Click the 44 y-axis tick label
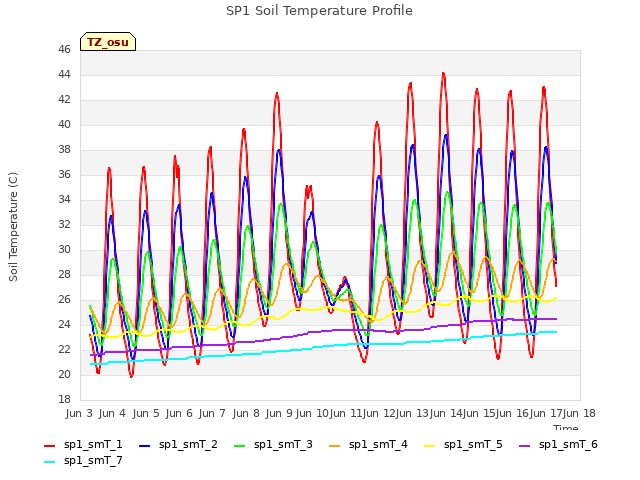Viewport: 640px width, 480px height. (64, 74)
